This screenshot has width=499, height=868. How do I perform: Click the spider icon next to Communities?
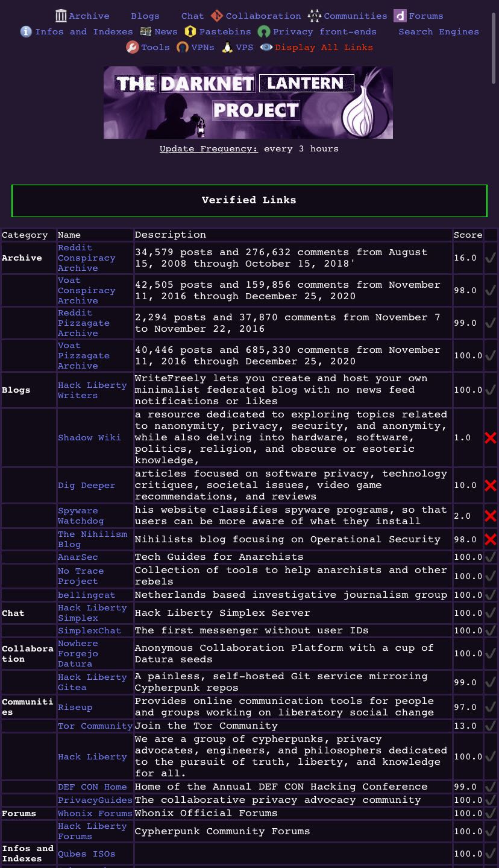coord(313,16)
